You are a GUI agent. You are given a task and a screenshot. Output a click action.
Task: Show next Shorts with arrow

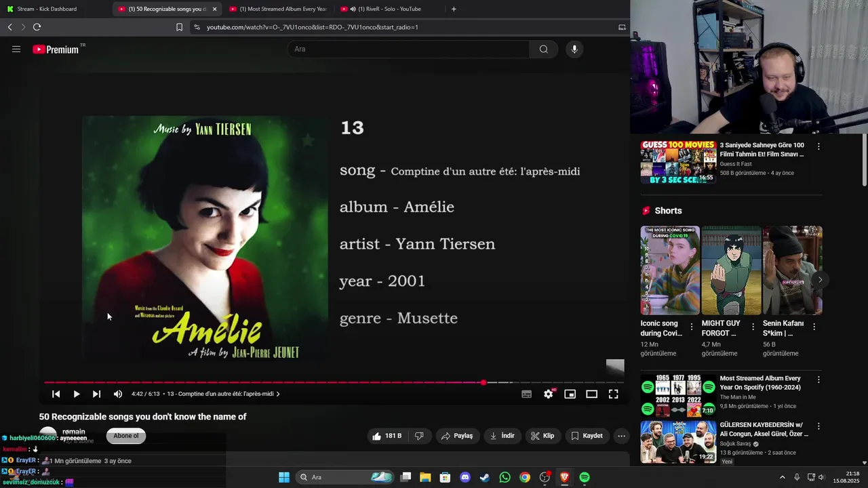[820, 279]
